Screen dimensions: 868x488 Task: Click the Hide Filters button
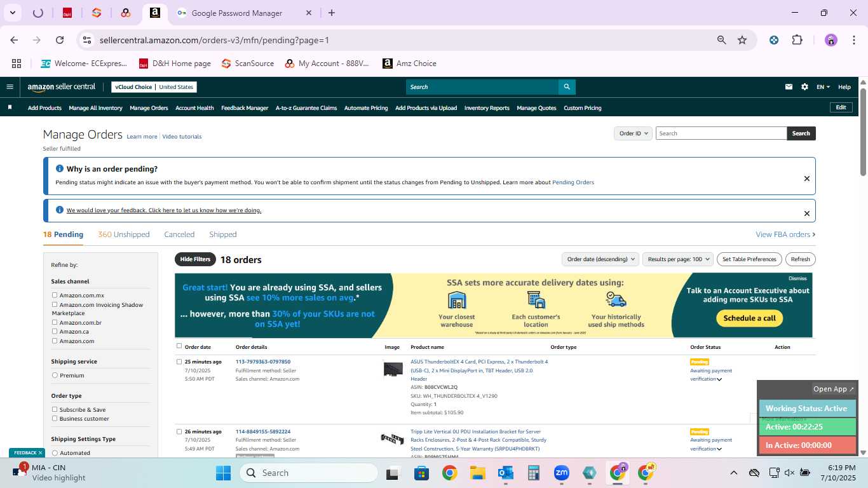click(195, 259)
